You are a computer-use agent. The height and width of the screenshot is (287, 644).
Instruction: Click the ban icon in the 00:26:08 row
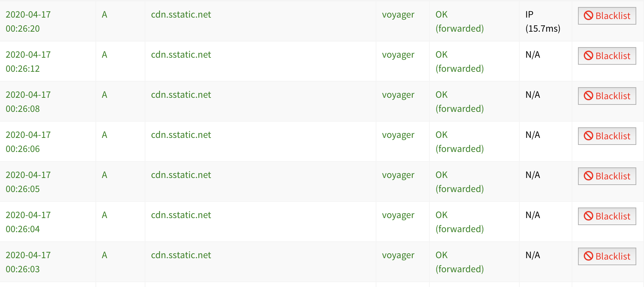coord(589,96)
